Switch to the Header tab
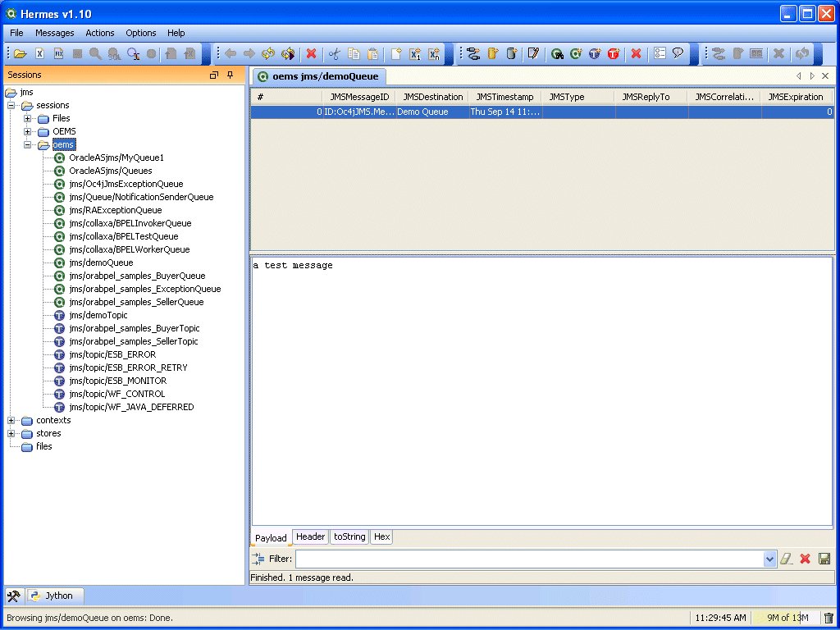 click(310, 536)
